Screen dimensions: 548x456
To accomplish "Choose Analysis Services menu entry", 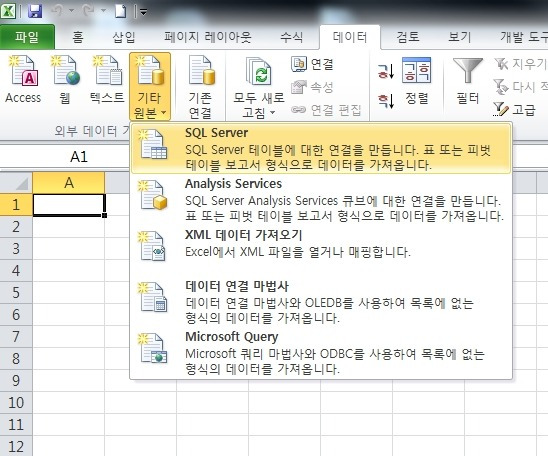I will [321, 200].
